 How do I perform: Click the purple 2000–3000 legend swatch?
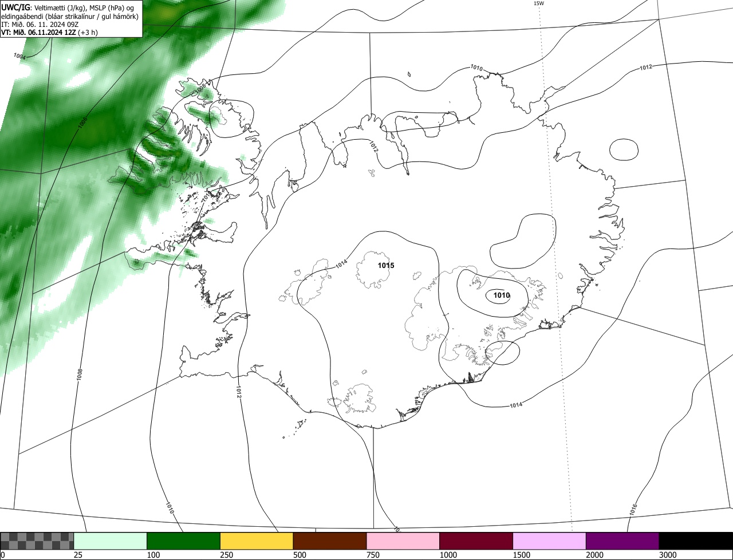(x=622, y=541)
